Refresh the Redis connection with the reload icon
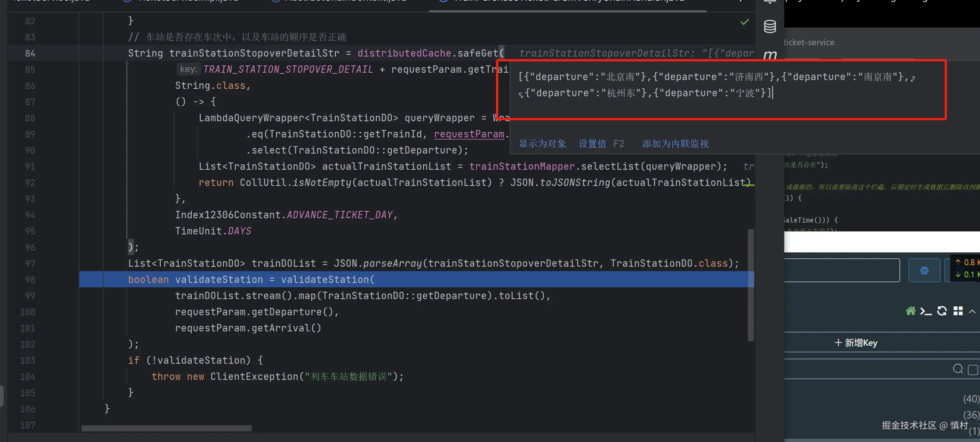Viewport: 980px width, 442px height. pyautogui.click(x=942, y=311)
